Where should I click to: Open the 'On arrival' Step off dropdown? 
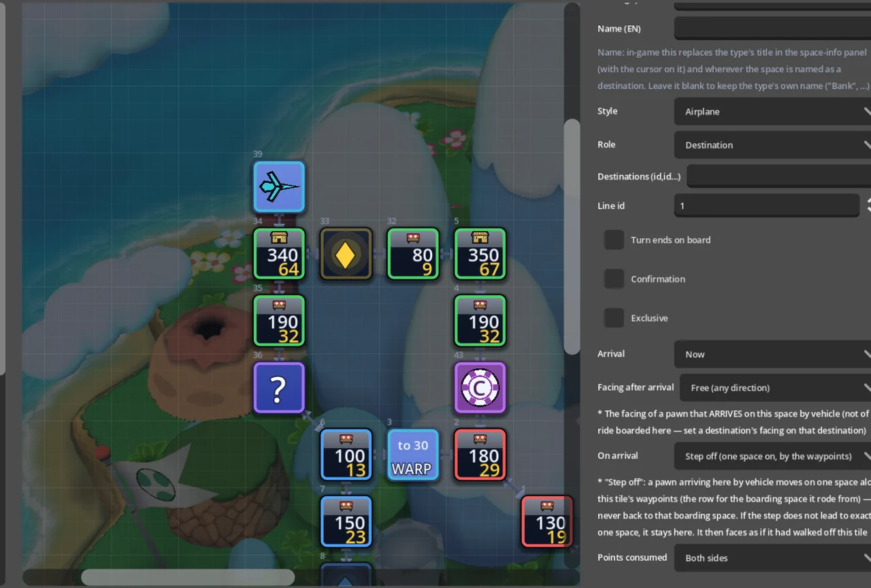tap(772, 456)
